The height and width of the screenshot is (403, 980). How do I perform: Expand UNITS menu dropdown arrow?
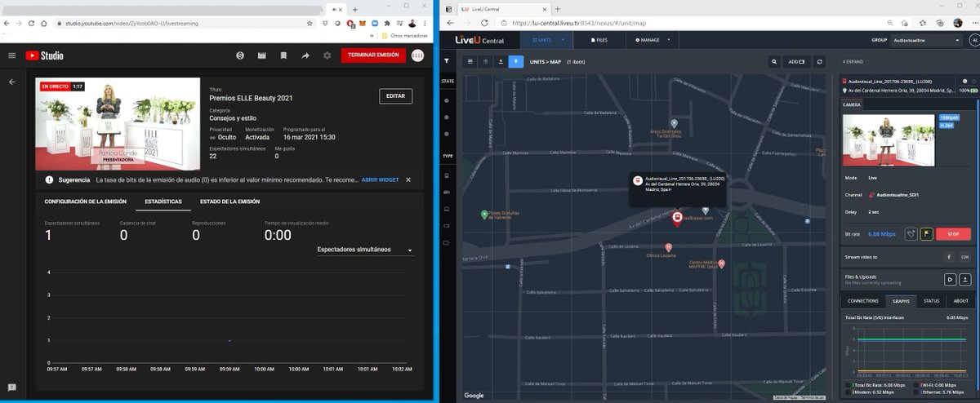point(564,39)
